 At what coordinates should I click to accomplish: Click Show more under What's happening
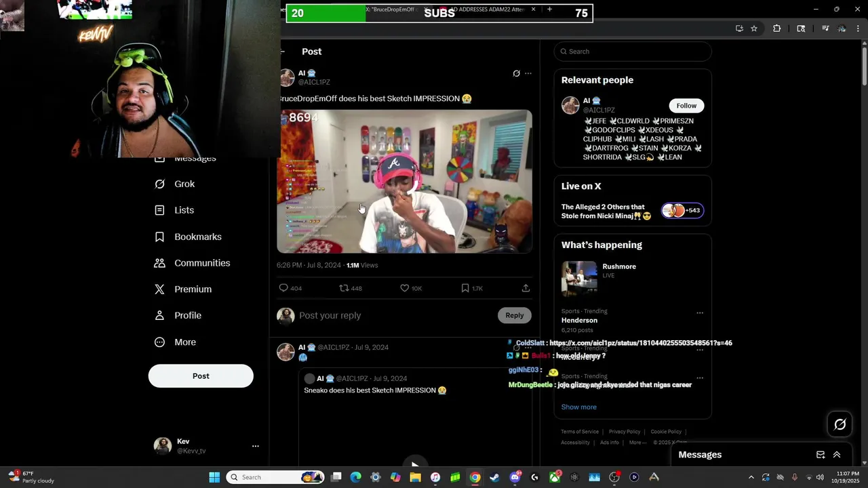(x=579, y=407)
